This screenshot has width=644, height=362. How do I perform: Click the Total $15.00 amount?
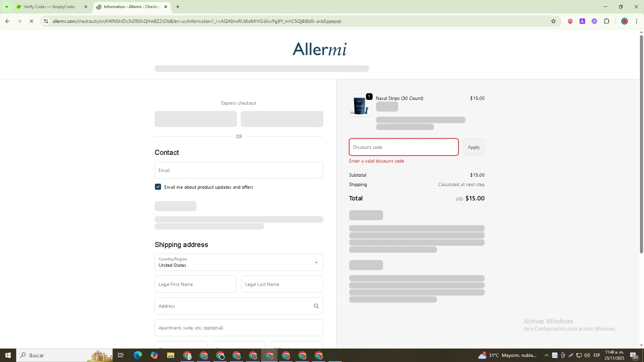[x=475, y=198]
